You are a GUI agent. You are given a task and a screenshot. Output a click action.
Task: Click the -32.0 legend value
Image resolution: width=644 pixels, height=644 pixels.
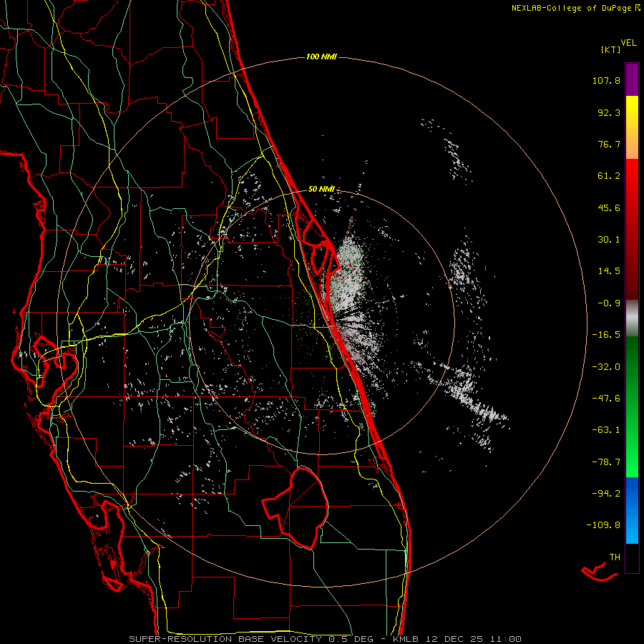[x=606, y=367]
